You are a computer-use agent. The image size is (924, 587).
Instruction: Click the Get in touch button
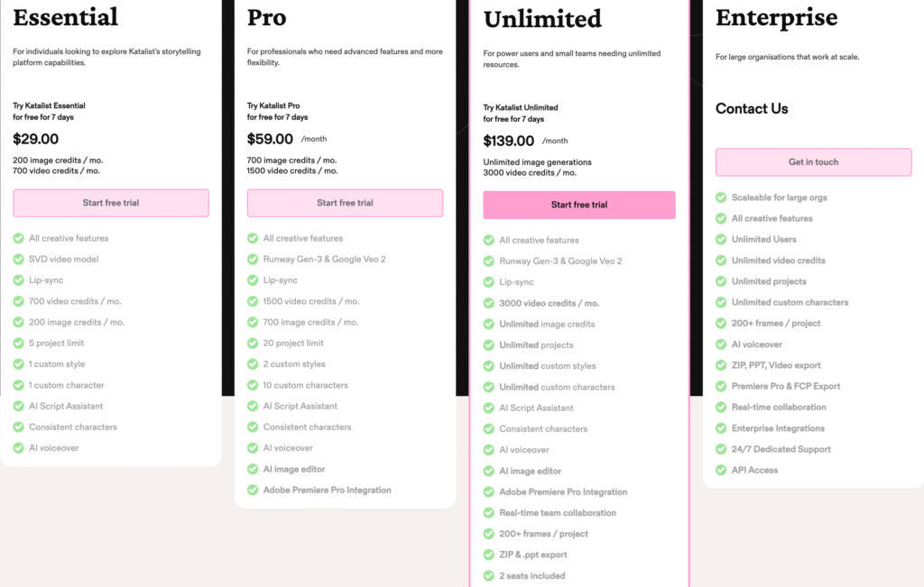[813, 162]
